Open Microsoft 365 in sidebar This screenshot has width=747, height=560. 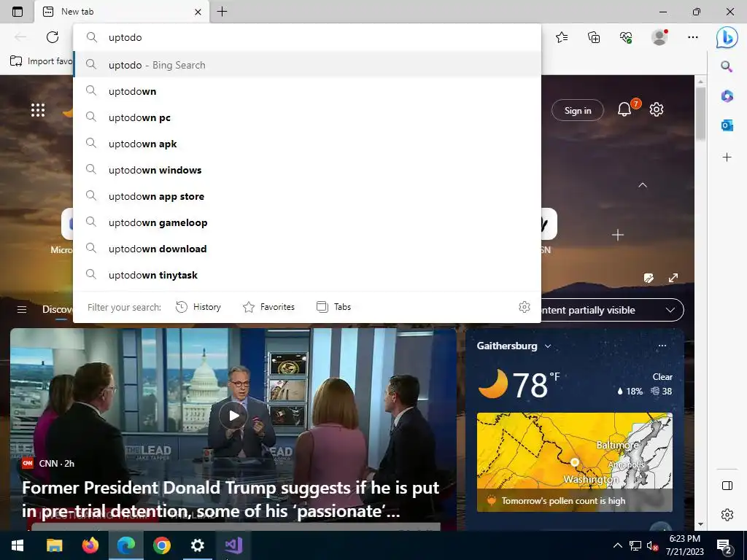[727, 96]
